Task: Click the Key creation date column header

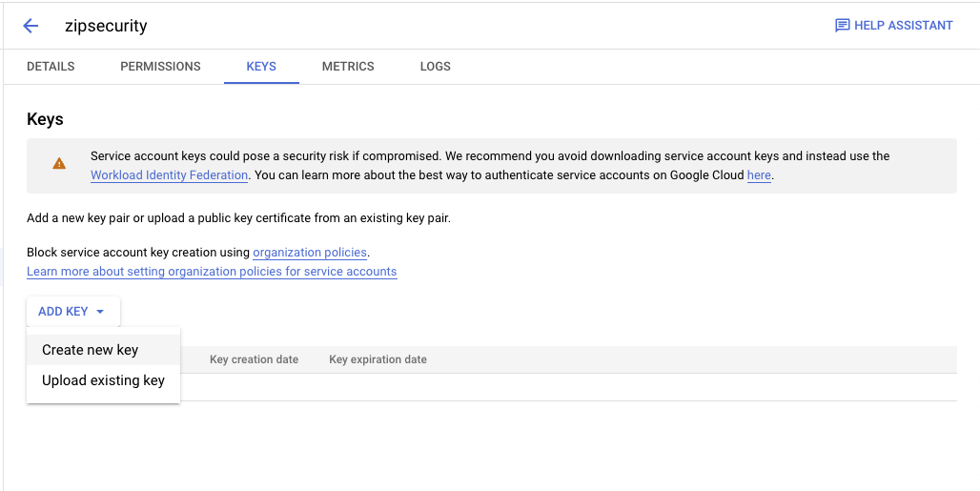Action: coord(254,359)
